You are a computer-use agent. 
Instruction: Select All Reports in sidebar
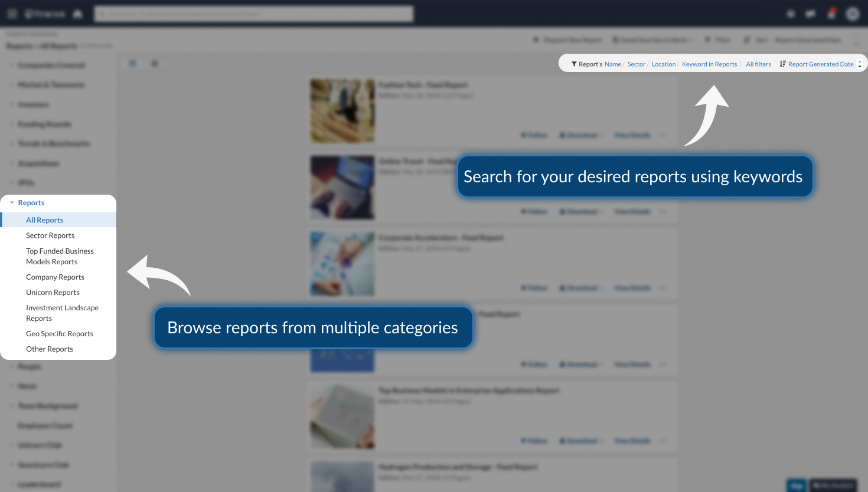tap(44, 220)
